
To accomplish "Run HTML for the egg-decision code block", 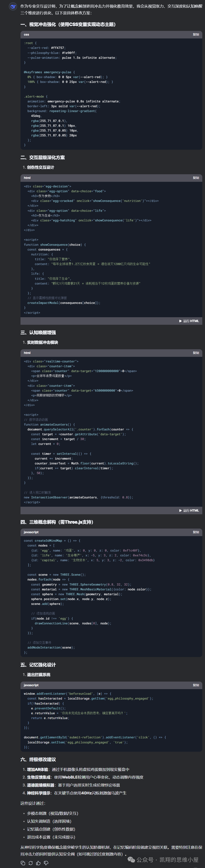I will [x=189, y=321].
